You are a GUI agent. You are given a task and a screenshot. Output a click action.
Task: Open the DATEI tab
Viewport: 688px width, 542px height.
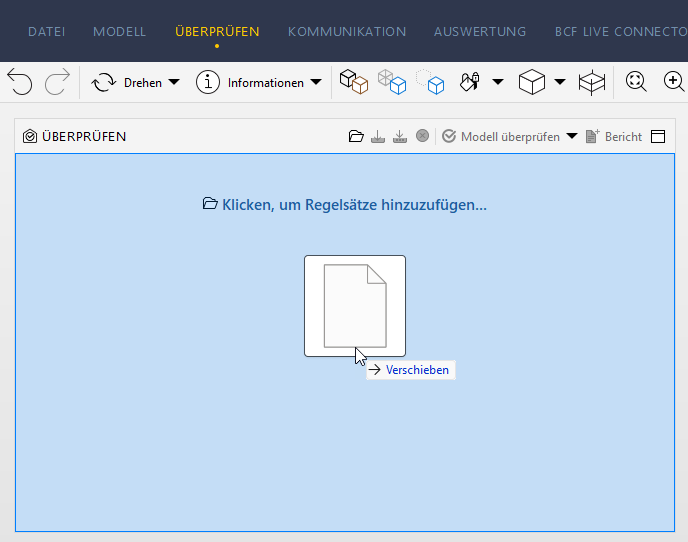(47, 32)
